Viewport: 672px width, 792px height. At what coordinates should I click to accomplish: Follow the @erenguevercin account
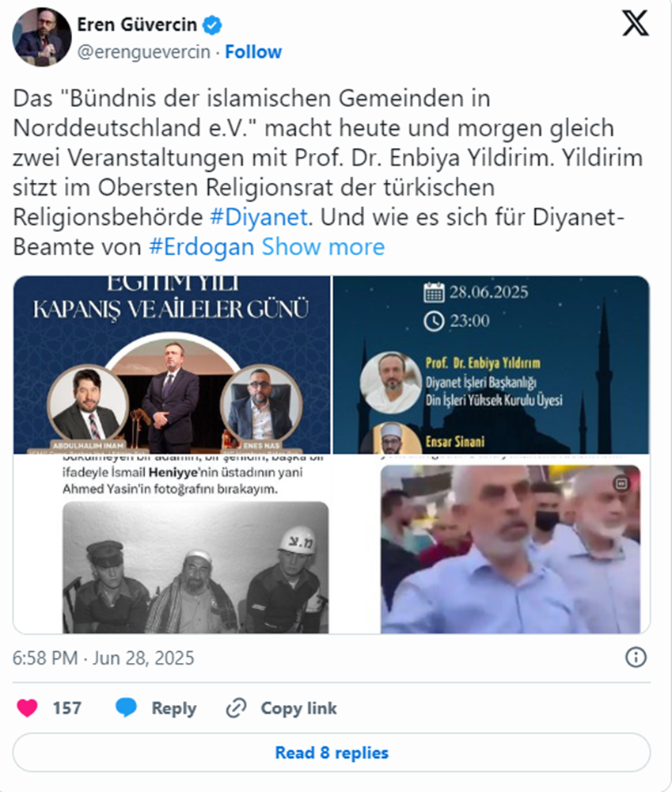pyautogui.click(x=253, y=52)
